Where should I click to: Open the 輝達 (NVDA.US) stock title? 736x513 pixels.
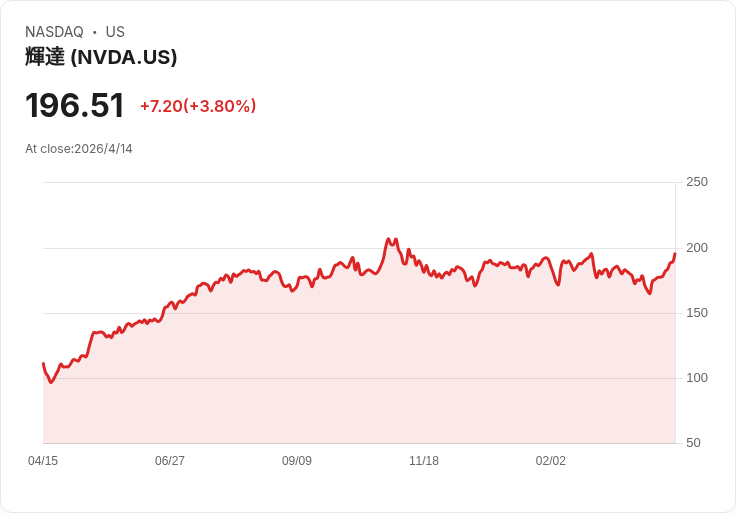point(101,57)
